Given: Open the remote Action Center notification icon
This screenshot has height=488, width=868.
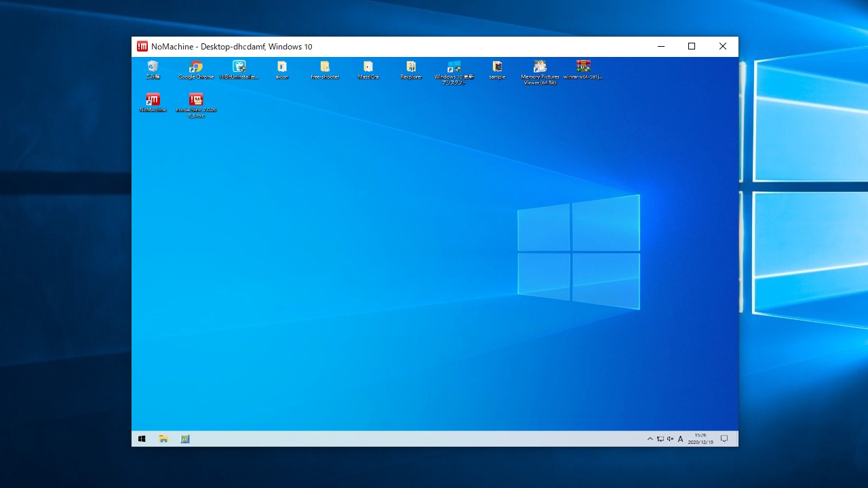Looking at the screenshot, I should tap(724, 439).
